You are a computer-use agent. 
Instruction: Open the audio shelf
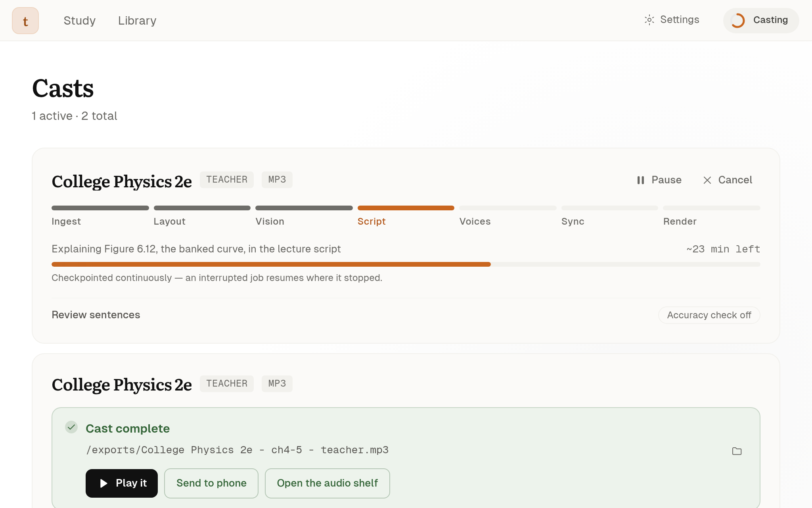[327, 483]
